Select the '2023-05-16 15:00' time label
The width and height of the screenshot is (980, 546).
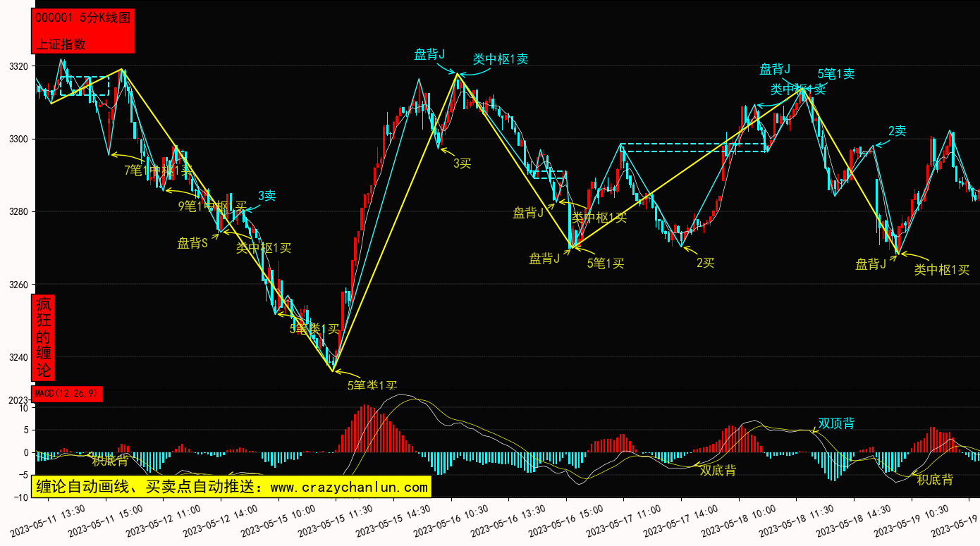point(566,521)
